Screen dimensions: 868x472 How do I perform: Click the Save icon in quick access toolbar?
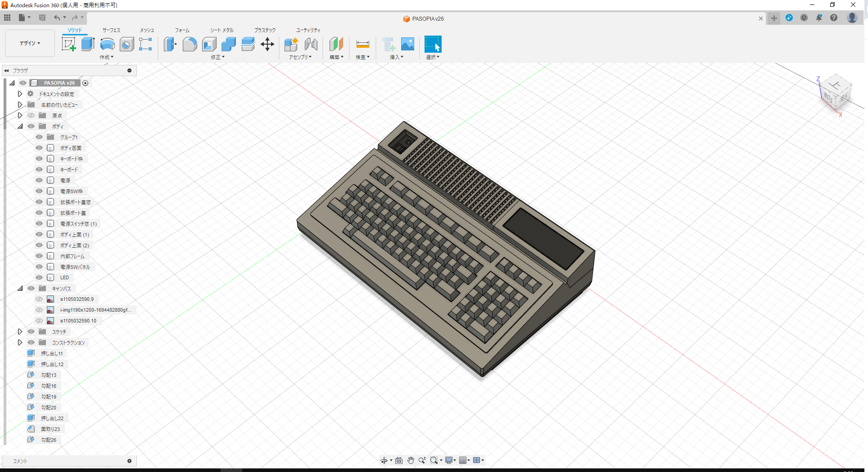click(42, 18)
